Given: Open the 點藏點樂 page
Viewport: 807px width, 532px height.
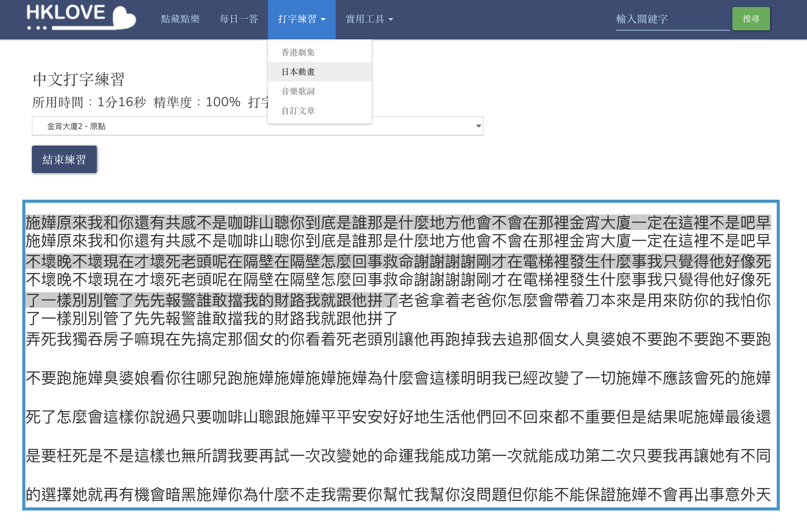Looking at the screenshot, I should (180, 19).
